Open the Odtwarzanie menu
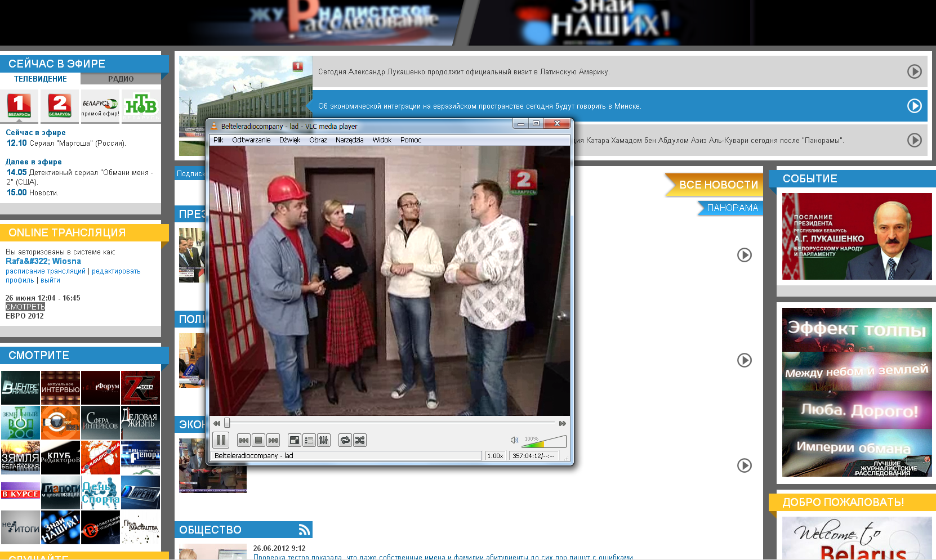Viewport: 936px width, 560px height. [251, 140]
